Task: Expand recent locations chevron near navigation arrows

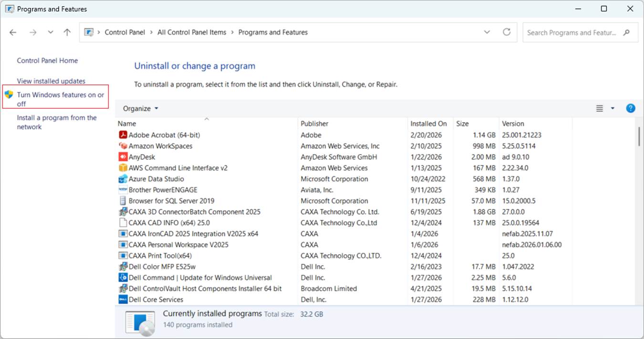Action: pos(51,32)
